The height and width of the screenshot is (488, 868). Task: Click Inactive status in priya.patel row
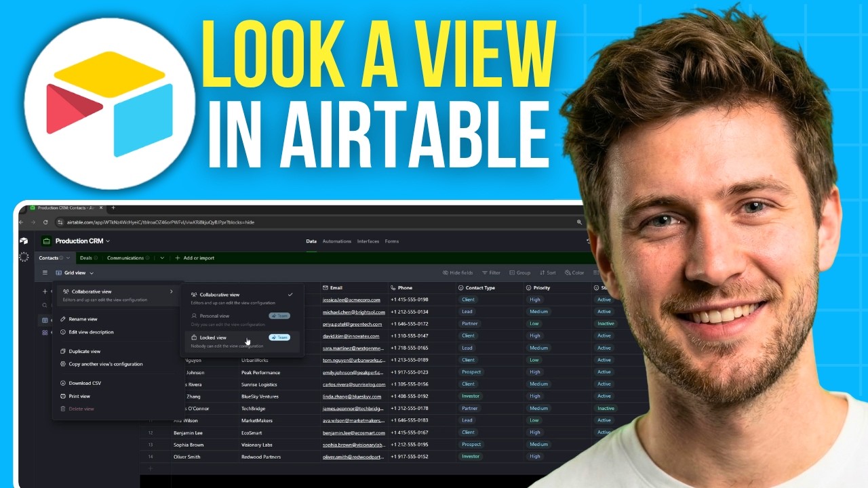pos(606,324)
